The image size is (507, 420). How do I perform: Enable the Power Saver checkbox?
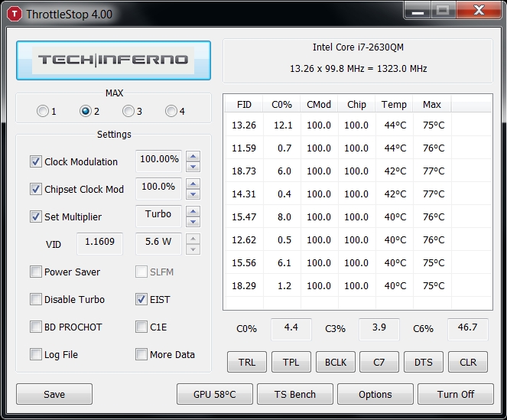(36, 272)
